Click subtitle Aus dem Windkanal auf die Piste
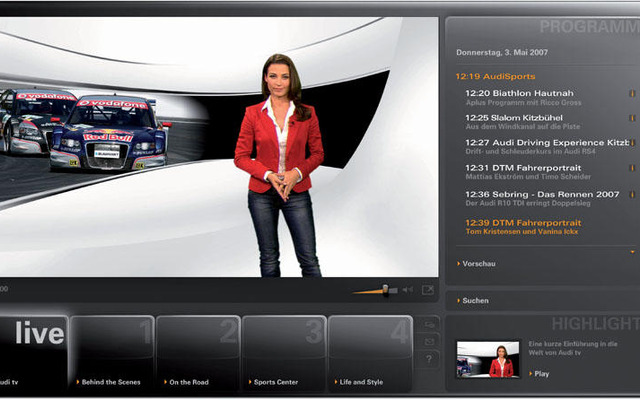The height and width of the screenshot is (400, 640). (x=523, y=127)
